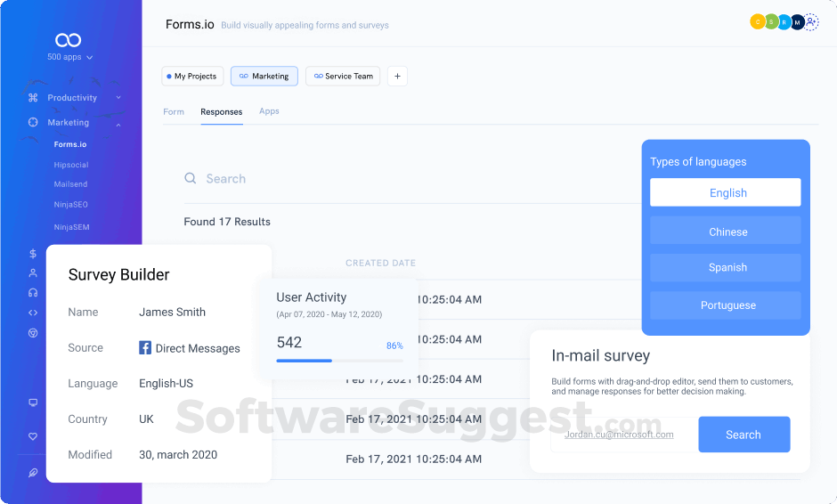Open Hipsocial in sidebar
Image resolution: width=837 pixels, height=504 pixels.
click(x=71, y=165)
